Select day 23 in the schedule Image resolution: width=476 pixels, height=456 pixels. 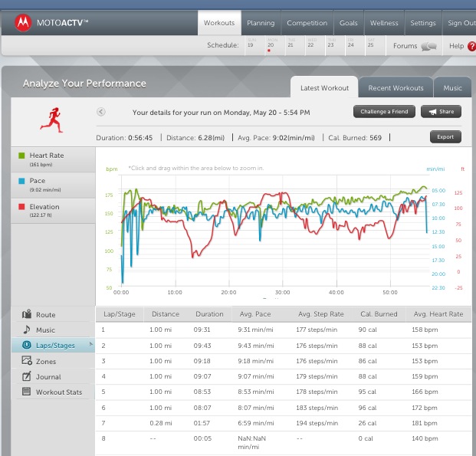331,45
